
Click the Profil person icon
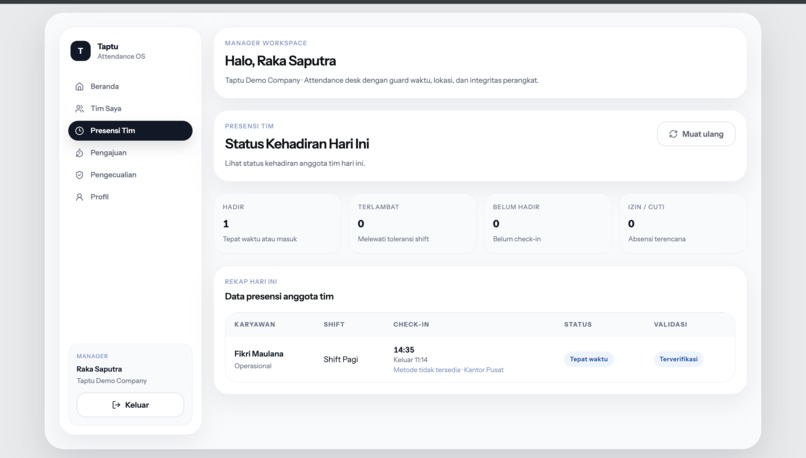coord(79,197)
